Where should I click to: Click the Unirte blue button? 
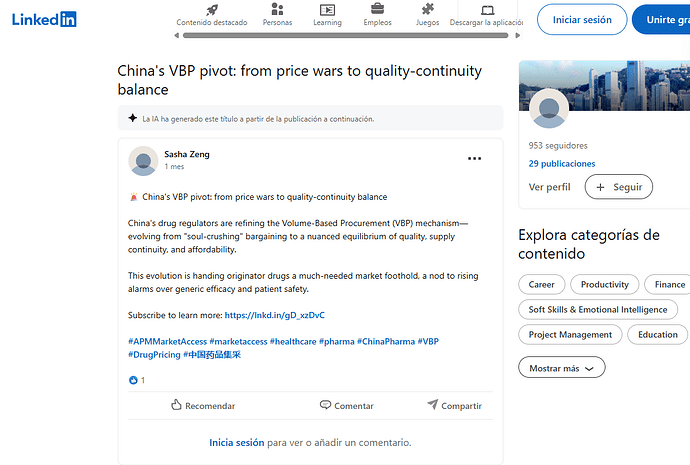(x=661, y=19)
